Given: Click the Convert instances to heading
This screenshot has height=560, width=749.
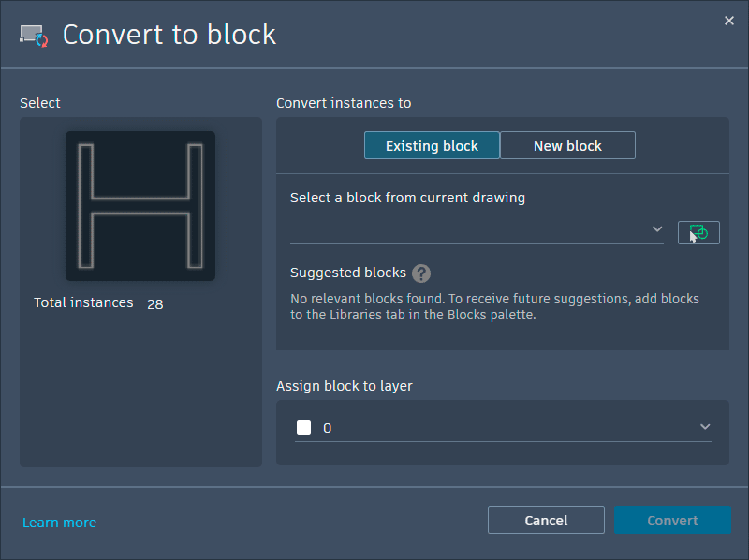Looking at the screenshot, I should (344, 103).
